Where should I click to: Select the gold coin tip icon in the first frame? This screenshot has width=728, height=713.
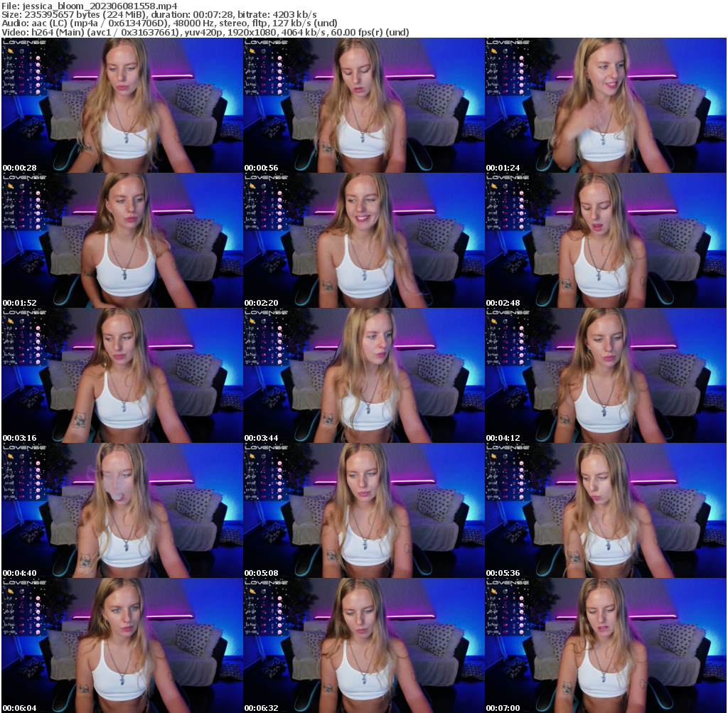[10, 51]
